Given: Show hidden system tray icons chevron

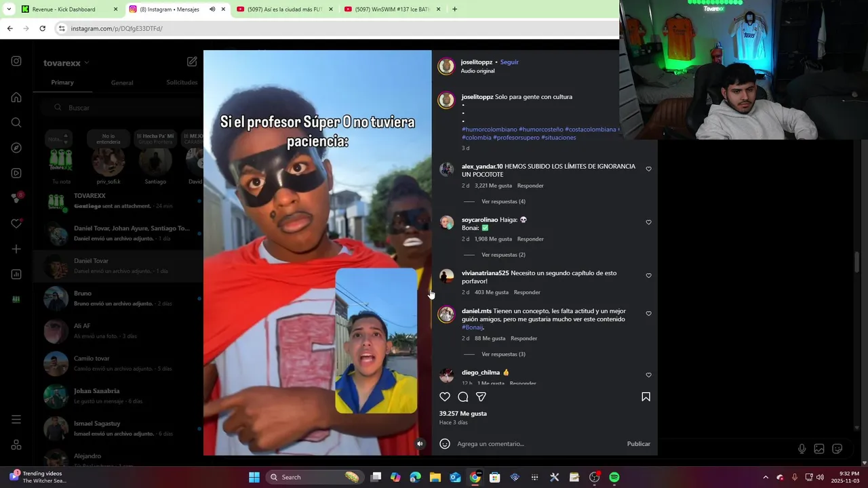Looking at the screenshot, I should 766,477.
